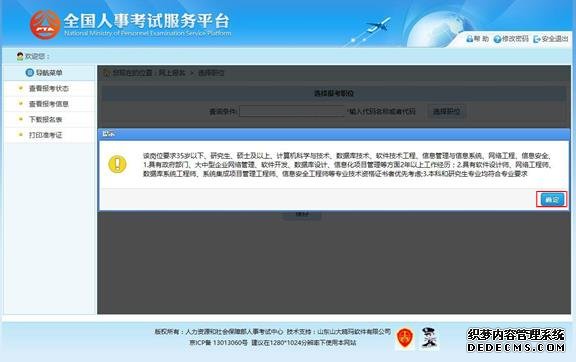
Task: Open 查看报考状态 in the sidebar
Action: point(49,88)
